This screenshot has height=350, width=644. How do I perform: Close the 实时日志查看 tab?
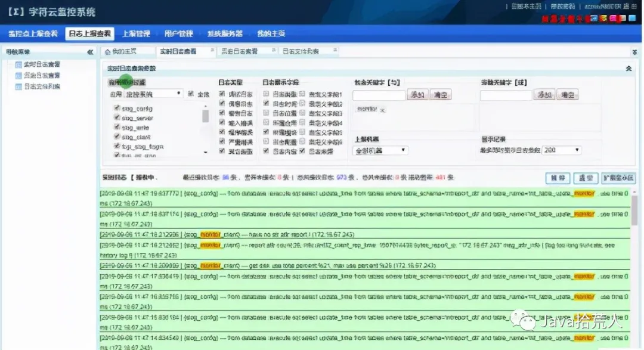[x=212, y=50]
